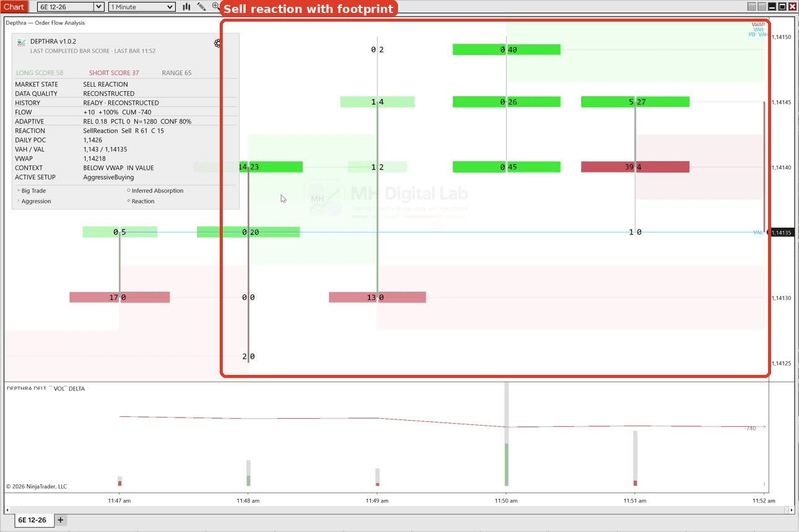Image resolution: width=799 pixels, height=532 pixels.
Task: Add a new chart tab with plus
Action: click(x=61, y=520)
